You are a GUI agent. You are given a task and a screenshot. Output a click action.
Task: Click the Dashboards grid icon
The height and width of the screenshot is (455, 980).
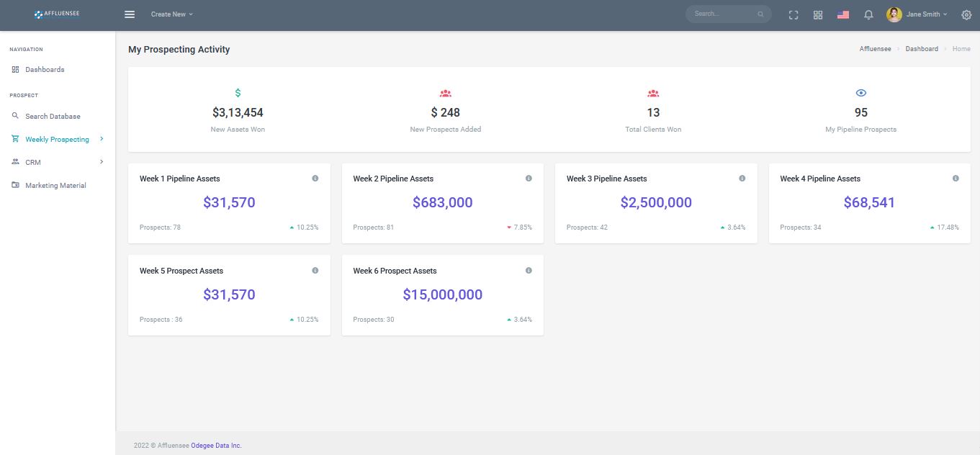[16, 70]
